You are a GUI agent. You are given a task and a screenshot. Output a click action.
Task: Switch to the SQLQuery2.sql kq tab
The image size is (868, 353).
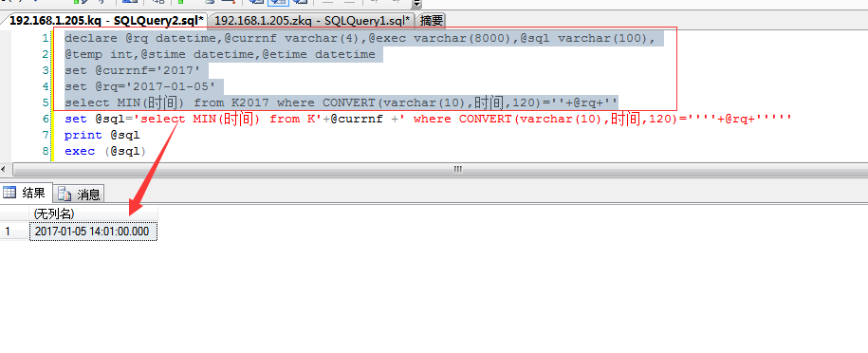[x=106, y=21]
